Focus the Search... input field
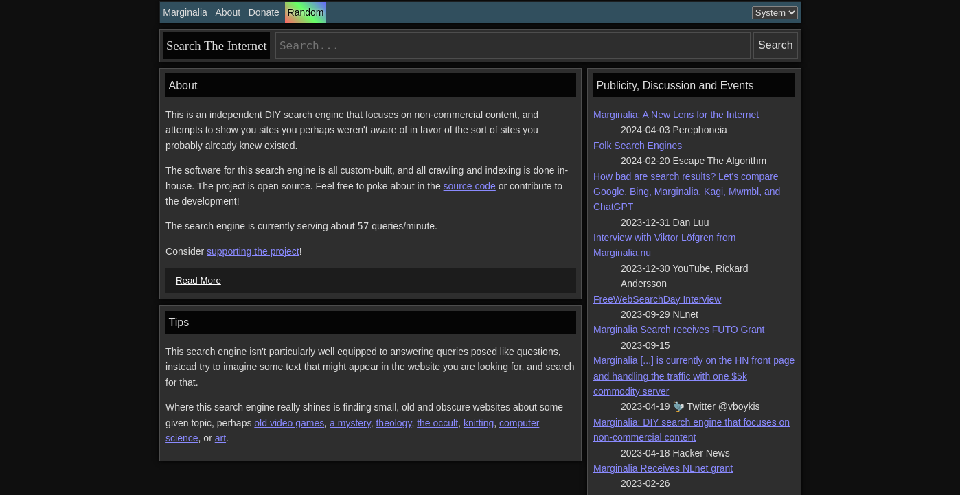The image size is (960, 495). [512, 45]
